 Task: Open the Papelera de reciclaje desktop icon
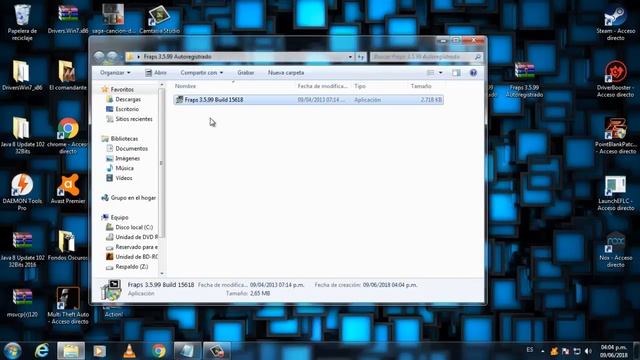22,22
